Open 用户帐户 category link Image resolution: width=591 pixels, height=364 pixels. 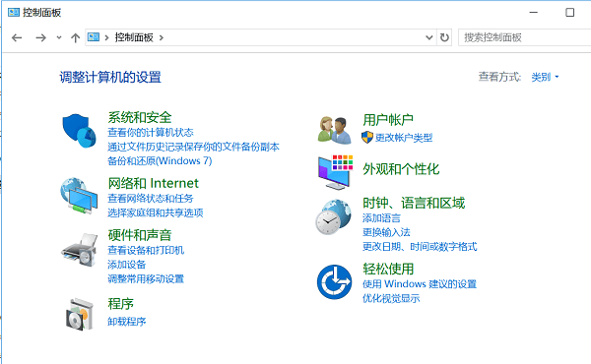click(x=388, y=120)
